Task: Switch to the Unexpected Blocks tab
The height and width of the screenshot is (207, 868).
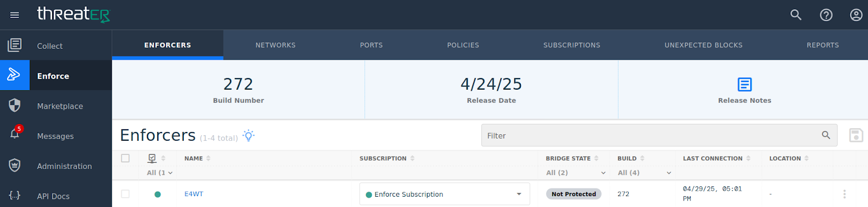Action: (704, 45)
